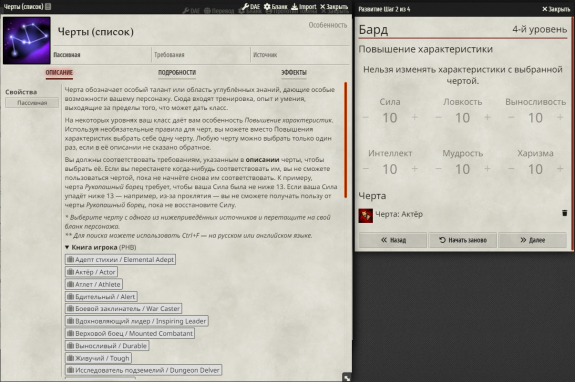Delete Черта: Актёр with trash icon
The height and width of the screenshot is (382, 575).
point(564,213)
